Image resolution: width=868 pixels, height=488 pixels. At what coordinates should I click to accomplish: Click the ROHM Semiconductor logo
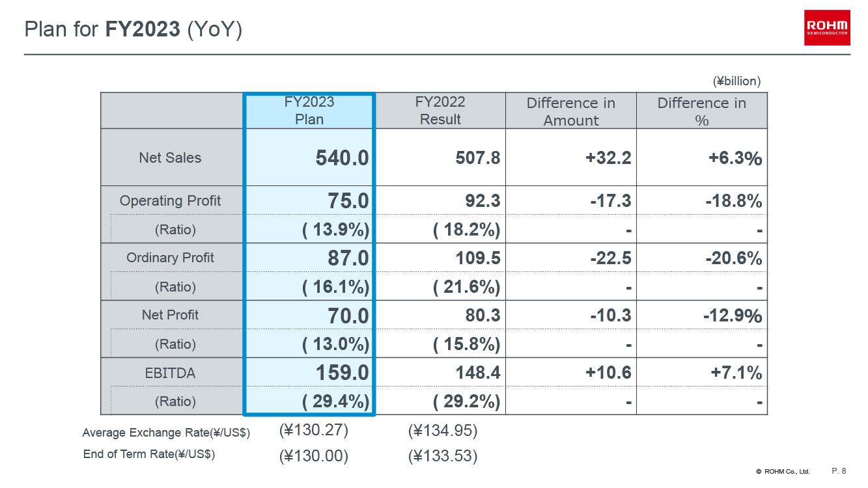pyautogui.click(x=827, y=27)
